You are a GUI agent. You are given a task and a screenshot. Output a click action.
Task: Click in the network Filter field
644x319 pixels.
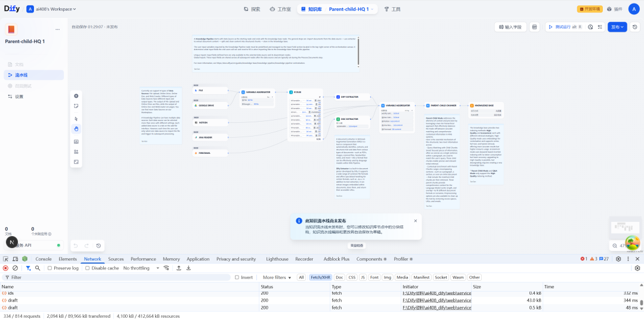coord(117,277)
